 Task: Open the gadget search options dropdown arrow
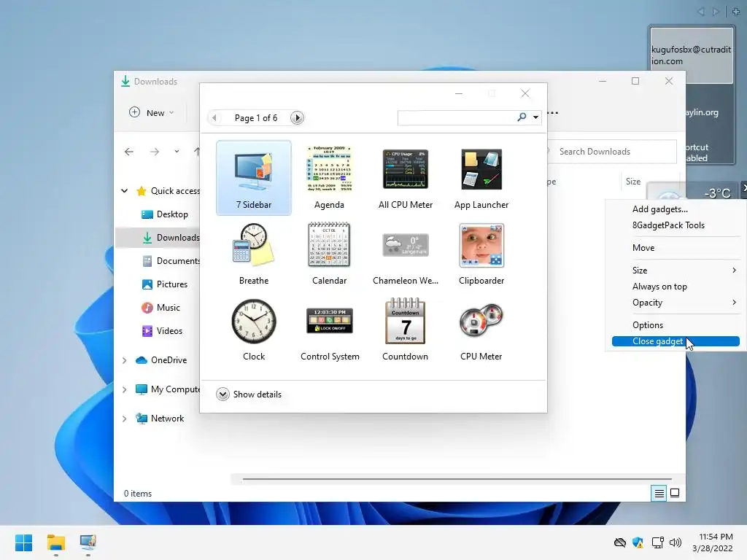(536, 117)
